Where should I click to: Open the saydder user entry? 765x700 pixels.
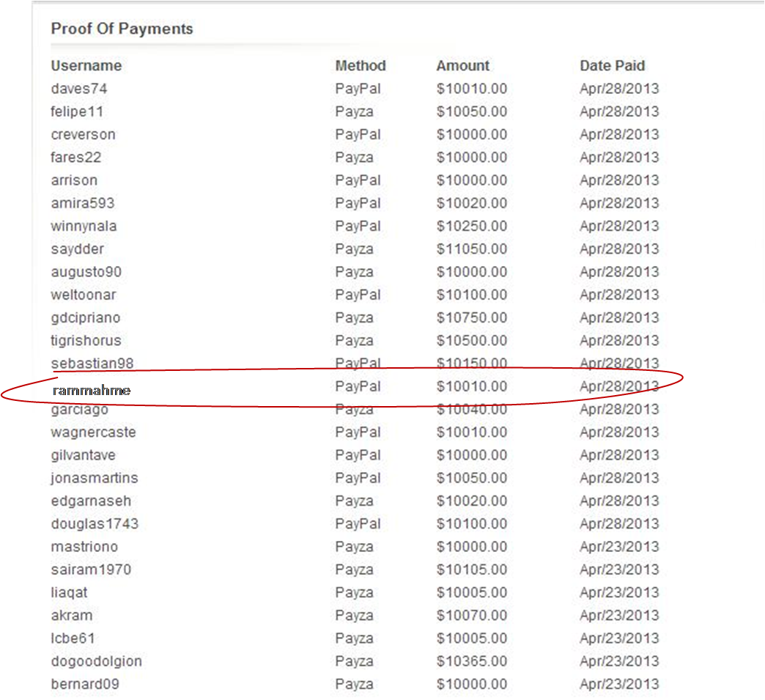(77, 249)
